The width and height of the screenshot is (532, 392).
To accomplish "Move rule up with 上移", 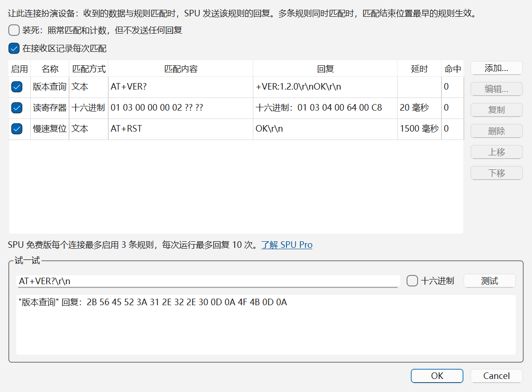I will (x=497, y=152).
